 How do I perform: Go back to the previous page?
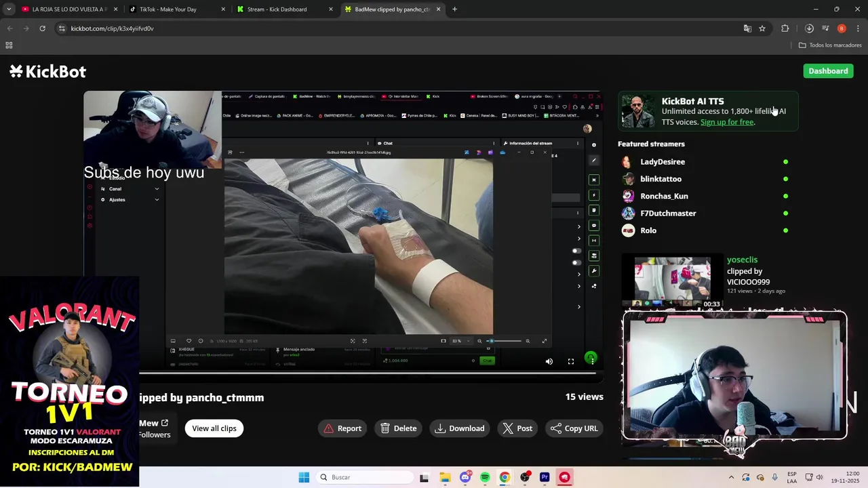click(9, 28)
